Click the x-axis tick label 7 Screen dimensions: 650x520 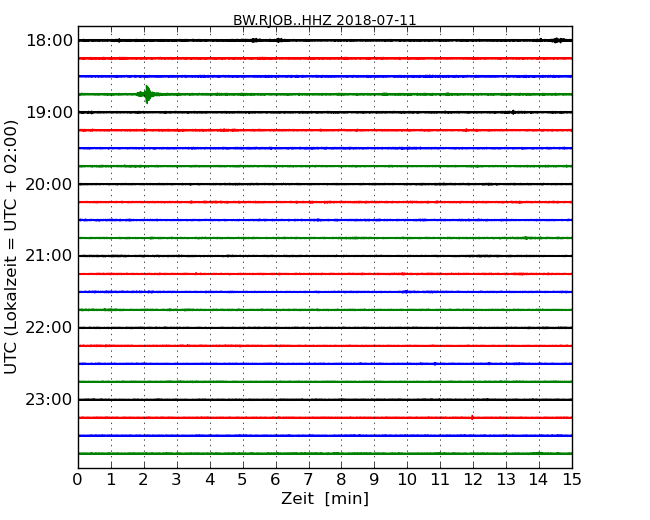308,479
